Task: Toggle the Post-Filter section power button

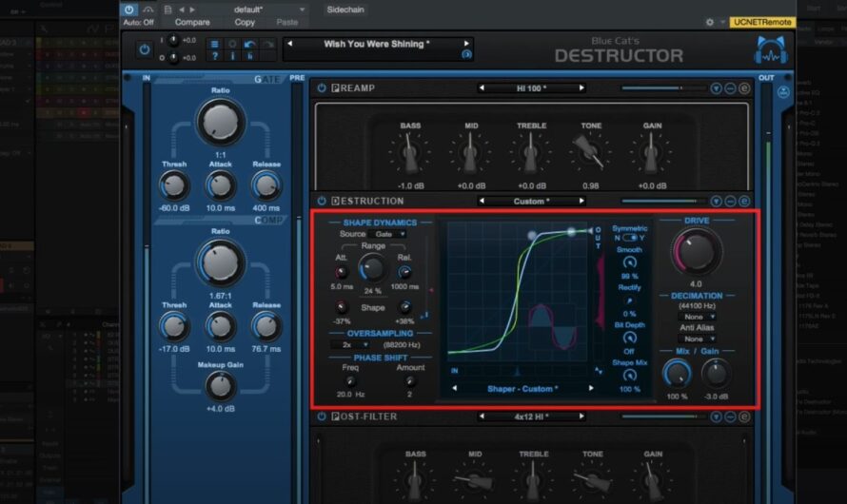Action: (322, 417)
